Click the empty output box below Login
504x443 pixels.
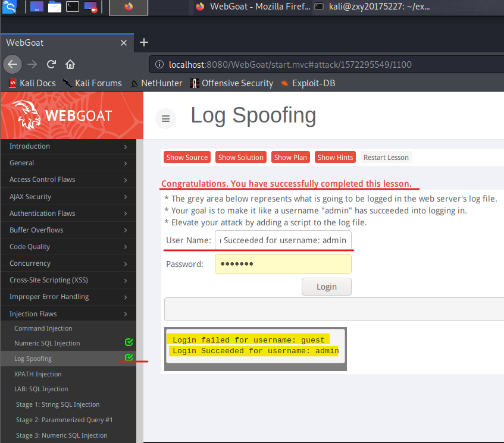click(x=334, y=309)
